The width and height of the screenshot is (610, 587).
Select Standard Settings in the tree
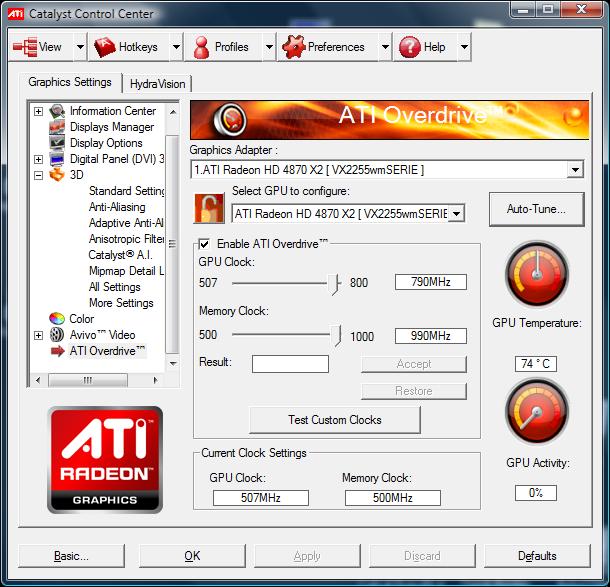(127, 191)
